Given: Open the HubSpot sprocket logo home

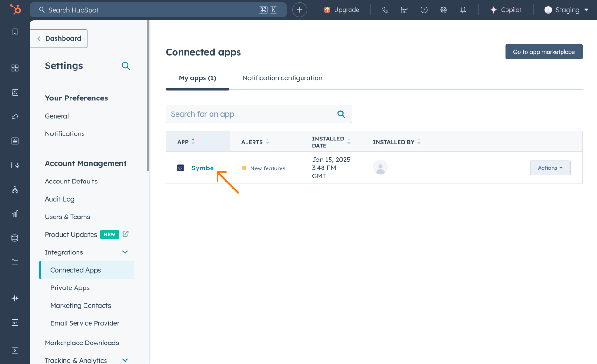Looking at the screenshot, I should coord(15,10).
